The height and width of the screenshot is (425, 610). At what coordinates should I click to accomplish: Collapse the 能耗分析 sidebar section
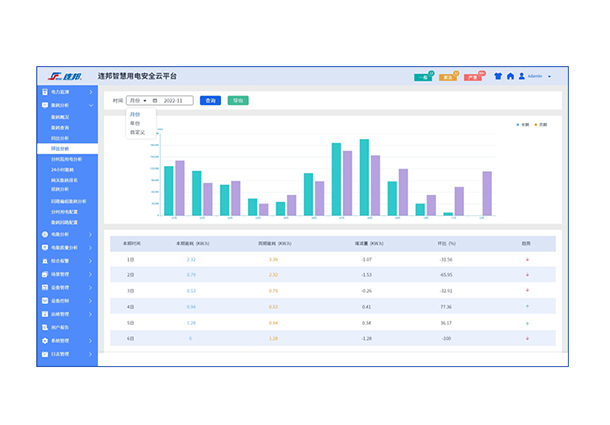point(90,104)
